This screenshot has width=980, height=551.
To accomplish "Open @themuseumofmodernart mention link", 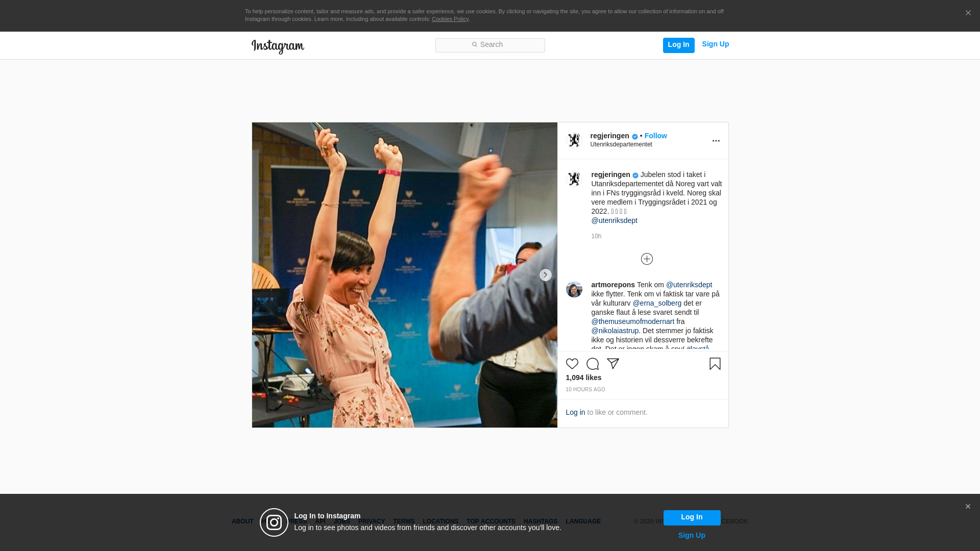I will click(633, 321).
